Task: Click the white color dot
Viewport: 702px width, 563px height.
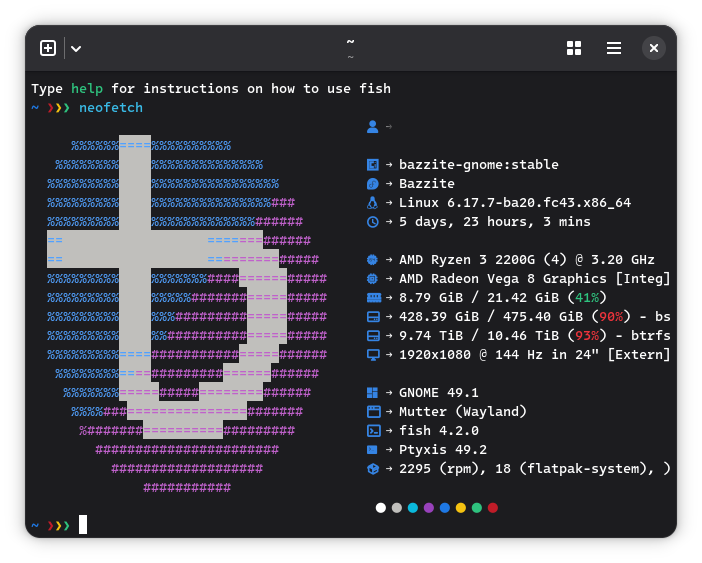Action: (x=381, y=508)
